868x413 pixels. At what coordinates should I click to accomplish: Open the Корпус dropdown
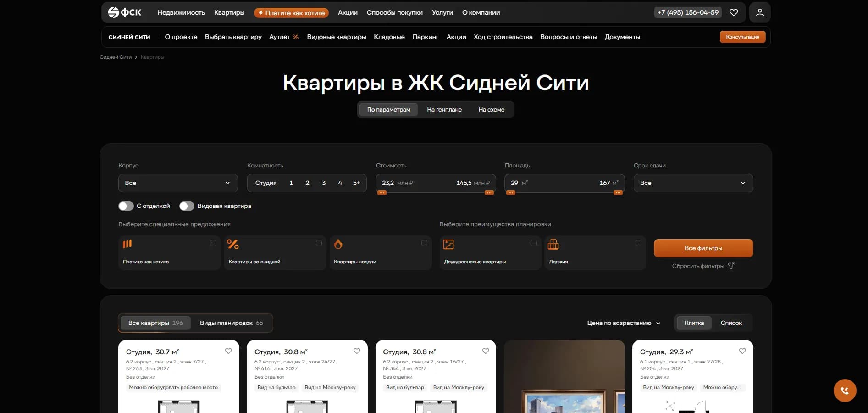tap(178, 183)
